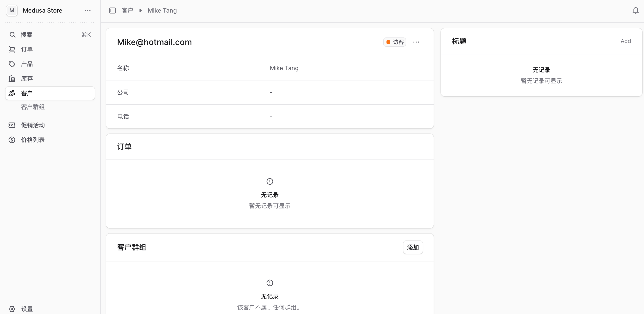
Task: Click the 访客 status badge
Action: click(x=395, y=42)
